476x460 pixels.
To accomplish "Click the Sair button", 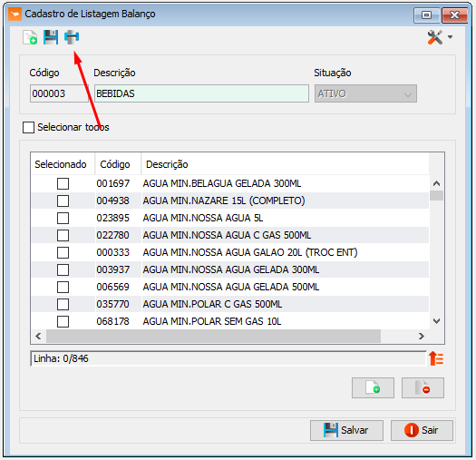I will pos(422,430).
